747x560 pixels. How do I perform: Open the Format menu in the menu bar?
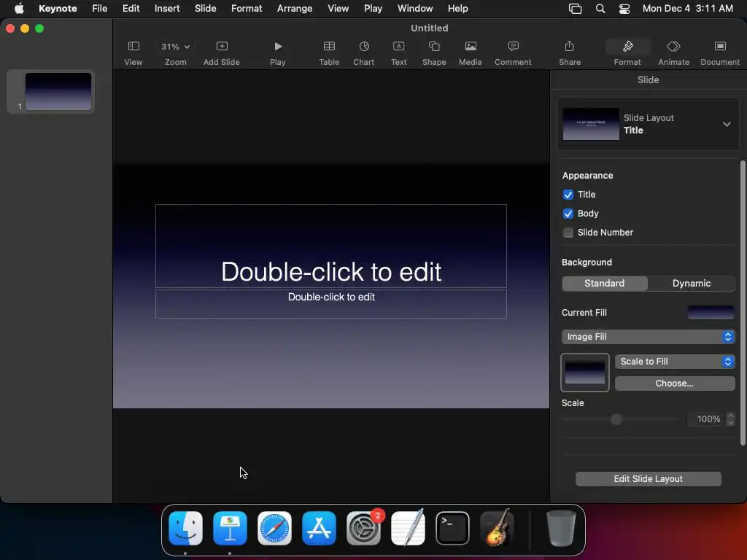click(247, 9)
